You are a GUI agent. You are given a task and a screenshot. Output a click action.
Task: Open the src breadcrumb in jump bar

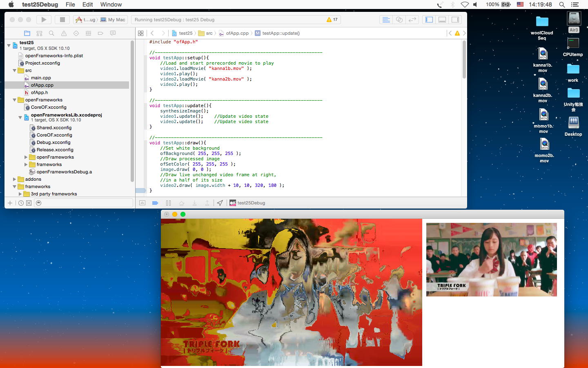click(x=205, y=33)
